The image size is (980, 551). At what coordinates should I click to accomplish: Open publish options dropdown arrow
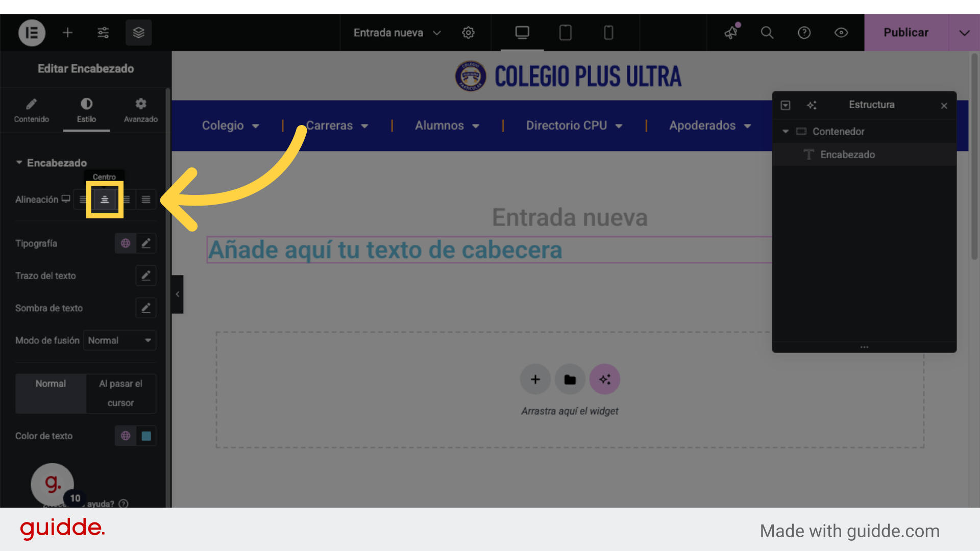[964, 33]
